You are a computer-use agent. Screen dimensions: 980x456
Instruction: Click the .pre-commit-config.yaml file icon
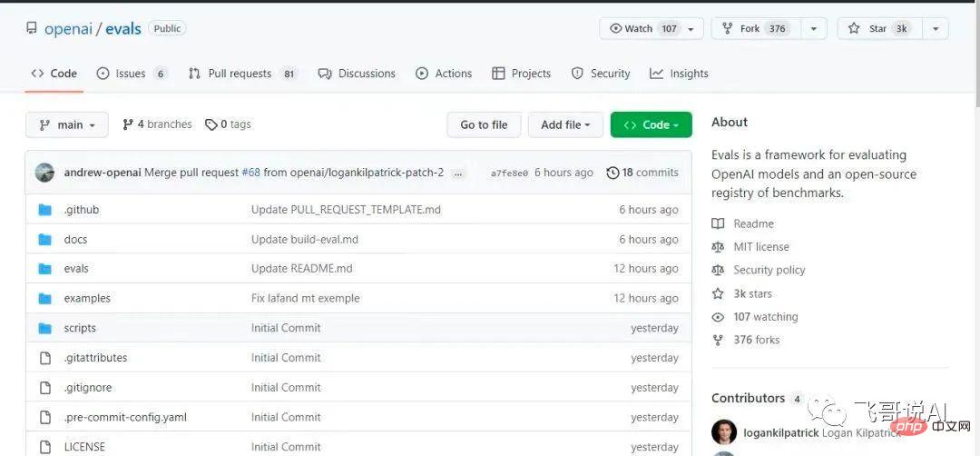tap(45, 417)
